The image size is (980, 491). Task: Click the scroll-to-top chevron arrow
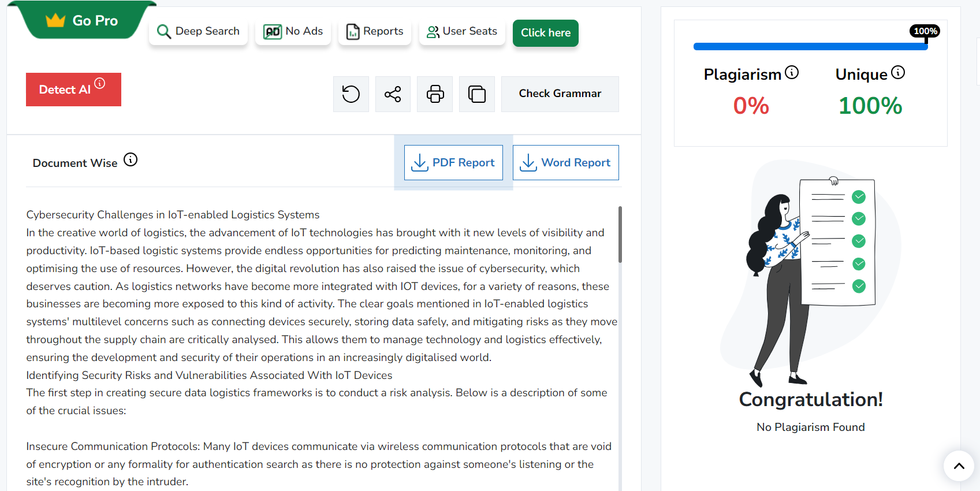tap(959, 466)
